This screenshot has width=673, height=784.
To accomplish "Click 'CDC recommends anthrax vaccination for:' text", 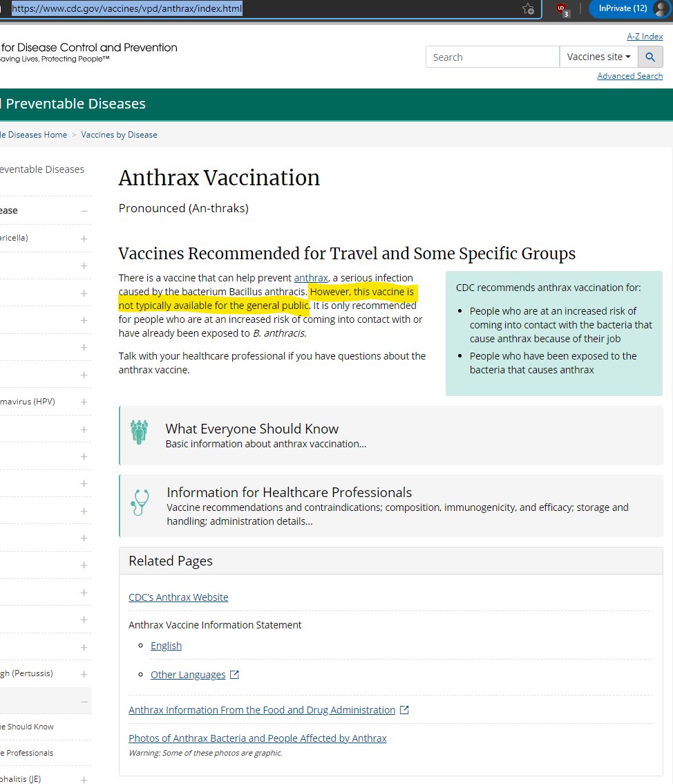I will tap(548, 288).
